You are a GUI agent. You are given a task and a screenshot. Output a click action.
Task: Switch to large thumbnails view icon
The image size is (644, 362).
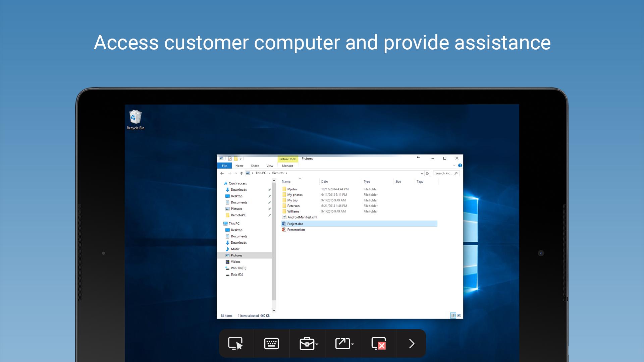(459, 315)
